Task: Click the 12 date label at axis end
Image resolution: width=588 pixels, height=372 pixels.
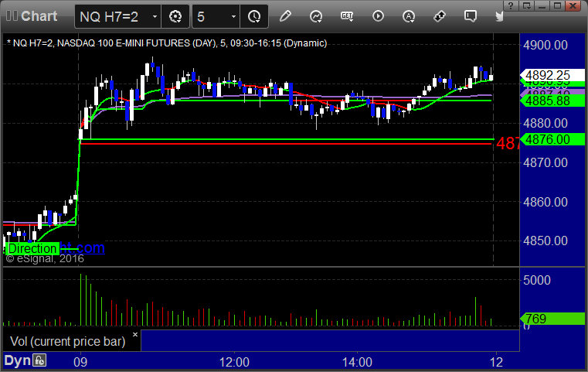Action: (496, 363)
